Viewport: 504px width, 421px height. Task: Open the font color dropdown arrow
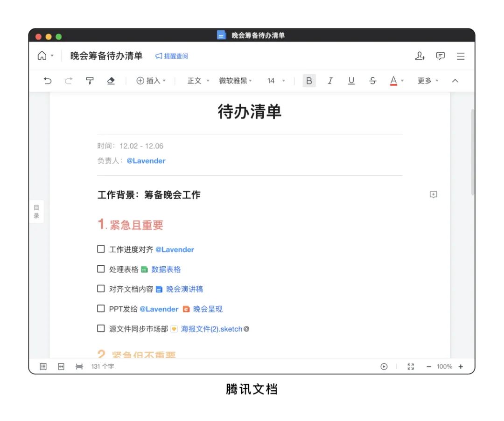click(402, 81)
